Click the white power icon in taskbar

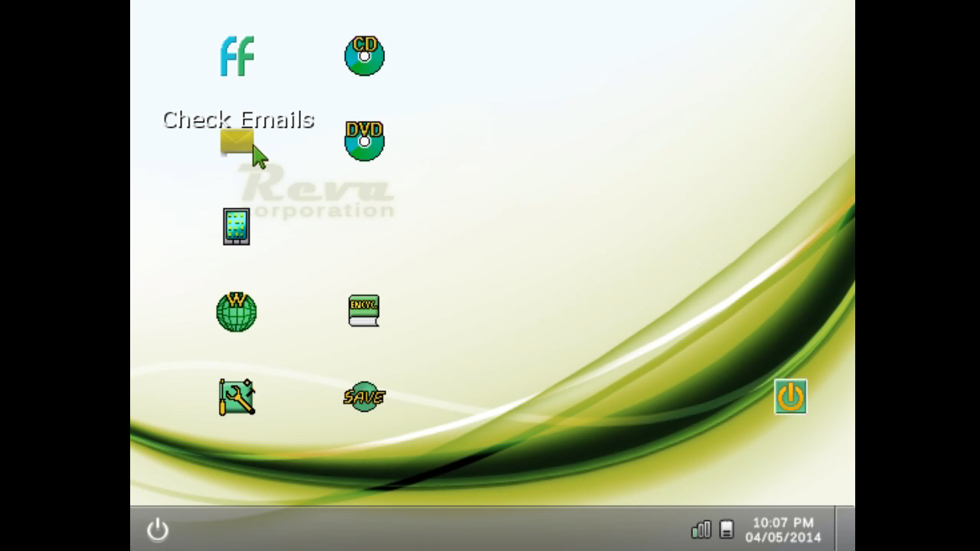coord(158,530)
